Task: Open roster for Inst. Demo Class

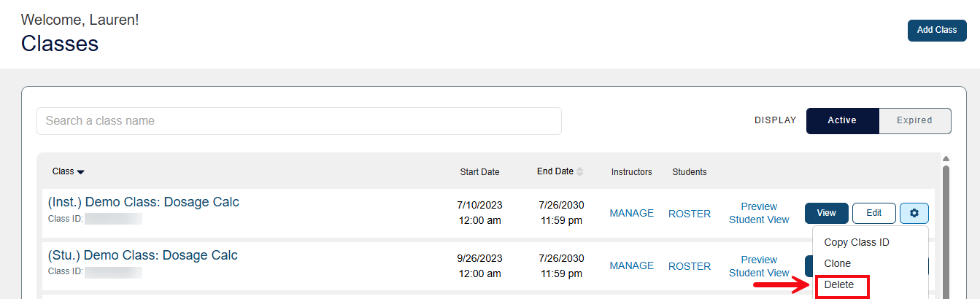Action: 690,214
